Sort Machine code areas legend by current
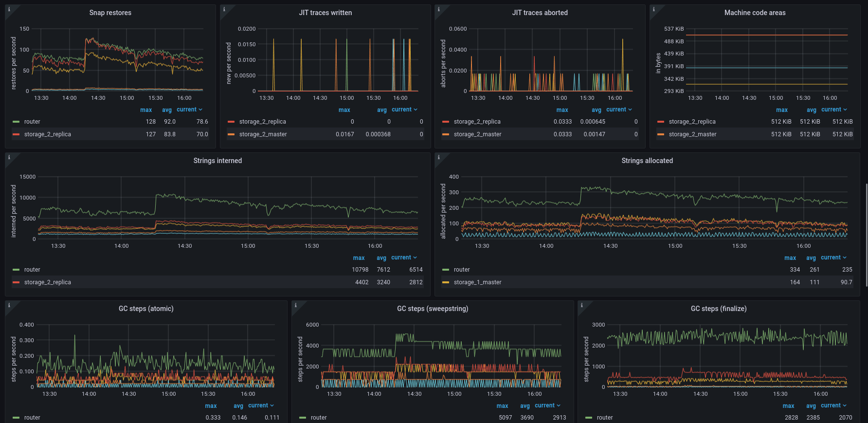 [x=834, y=110]
